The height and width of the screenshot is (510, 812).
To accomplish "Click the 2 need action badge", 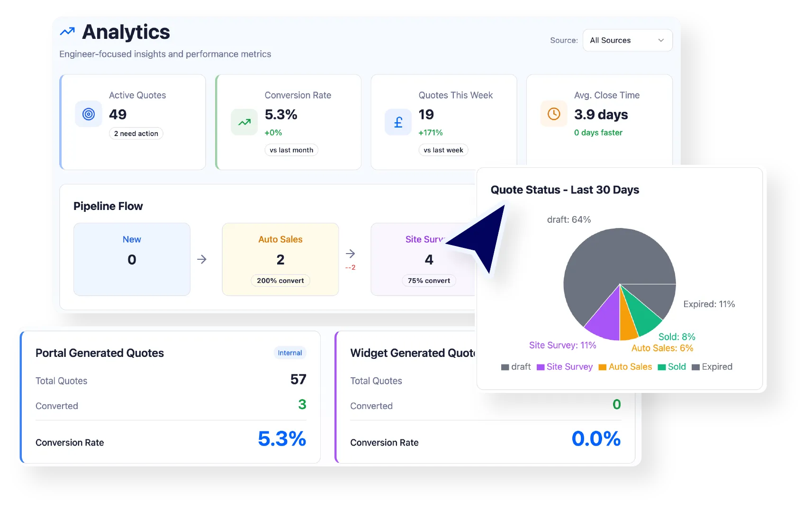I will (136, 133).
